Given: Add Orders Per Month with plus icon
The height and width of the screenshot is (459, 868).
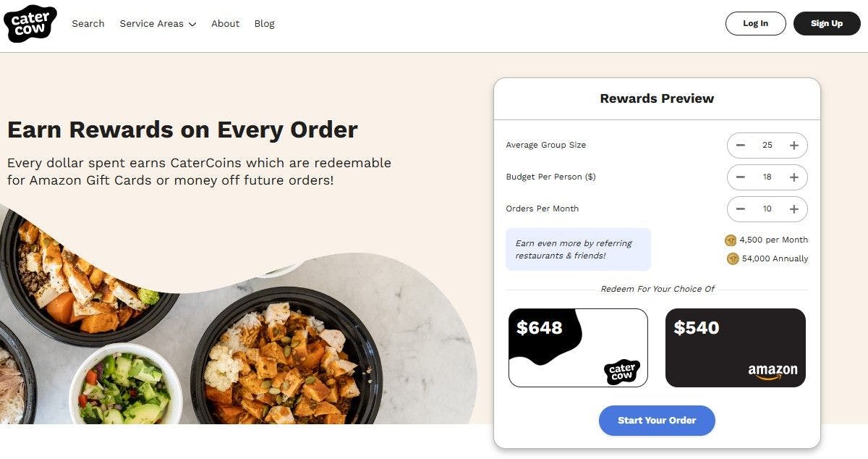Looking at the screenshot, I should 793,209.
